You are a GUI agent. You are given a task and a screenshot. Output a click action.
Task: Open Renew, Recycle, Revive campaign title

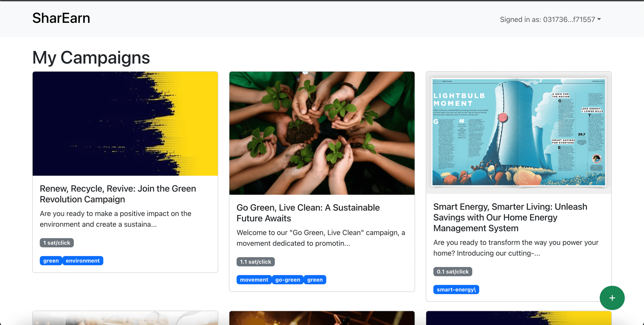click(118, 194)
